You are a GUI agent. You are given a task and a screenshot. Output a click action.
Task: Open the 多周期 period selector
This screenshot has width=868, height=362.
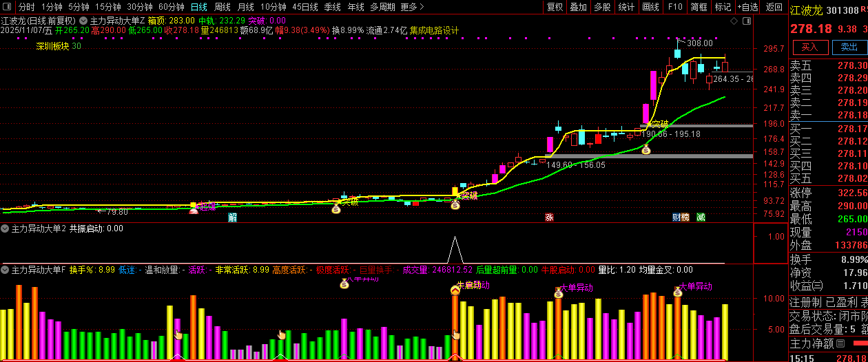click(382, 7)
